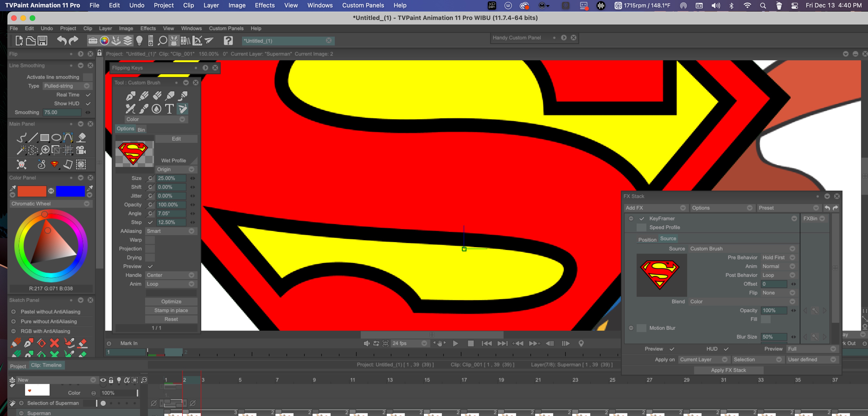Image resolution: width=868 pixels, height=416 pixels.
Task: Click the red X icon in Sketch Panel
Action: pyautogui.click(x=54, y=343)
